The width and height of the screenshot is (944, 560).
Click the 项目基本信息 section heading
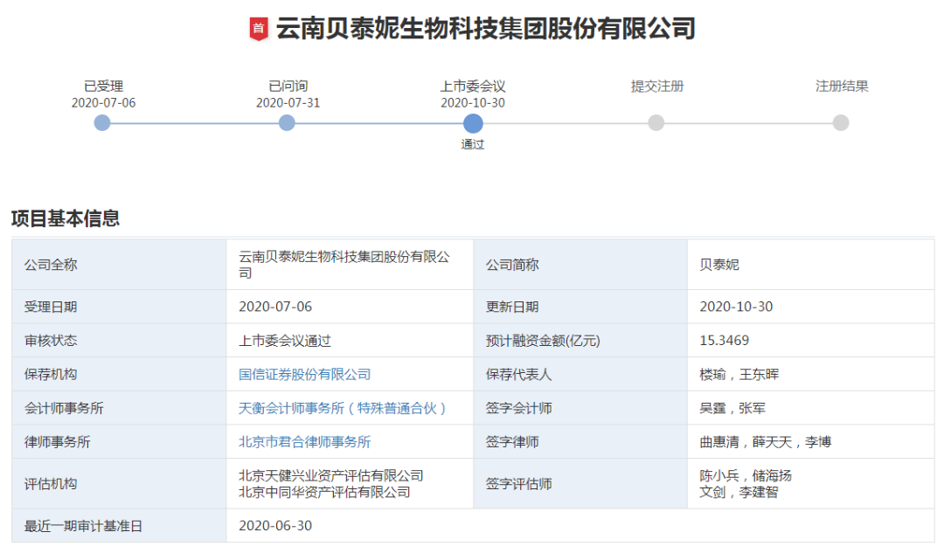(65, 218)
